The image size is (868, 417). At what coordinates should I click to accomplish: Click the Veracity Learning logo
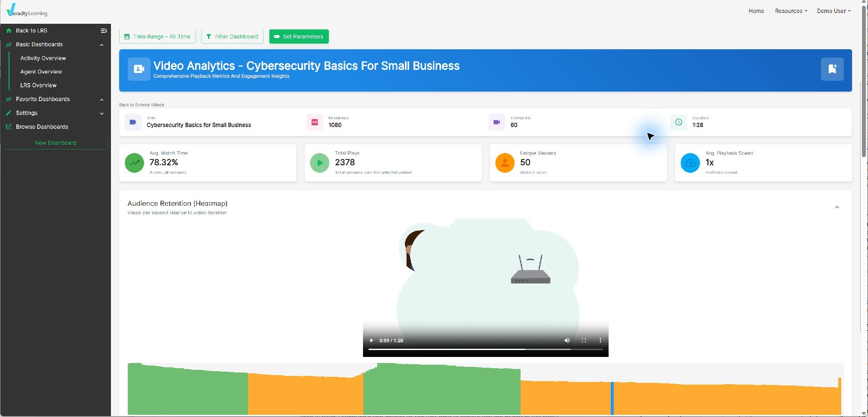point(27,10)
